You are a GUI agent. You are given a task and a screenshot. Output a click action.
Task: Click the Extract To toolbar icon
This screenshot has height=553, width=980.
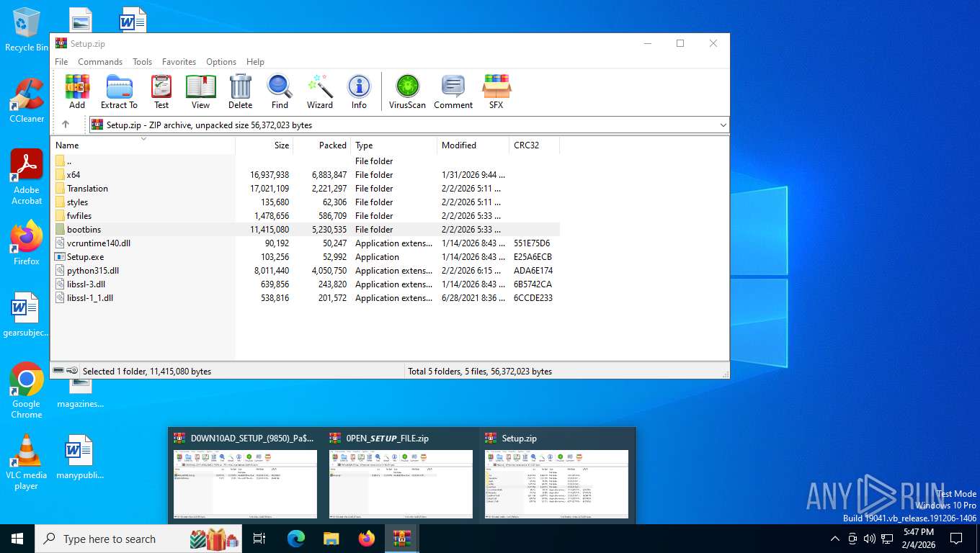(119, 91)
